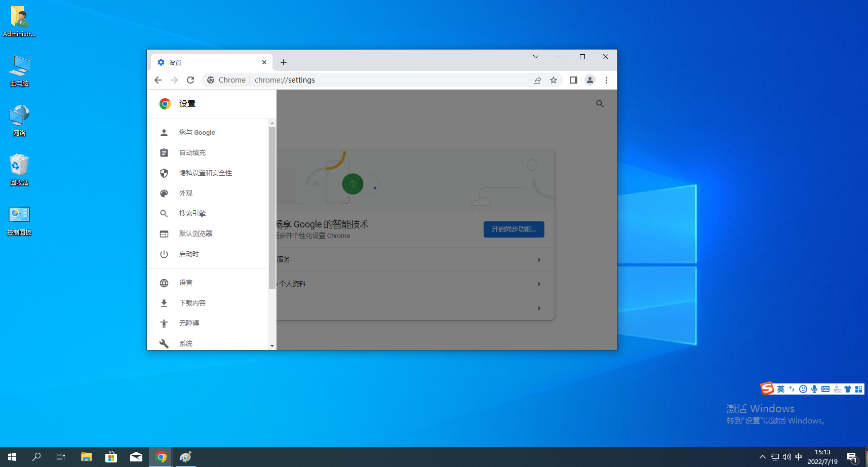Click the settings search magnifier icon
868x467 pixels.
click(600, 104)
